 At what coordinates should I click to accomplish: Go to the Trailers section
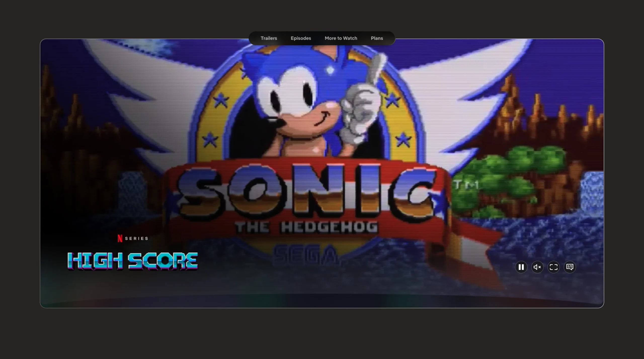(269, 38)
